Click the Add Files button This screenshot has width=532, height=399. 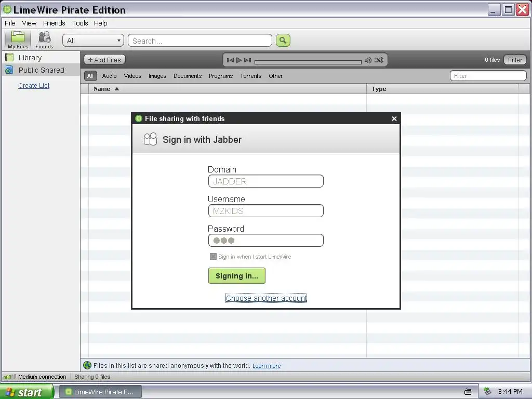pos(104,60)
